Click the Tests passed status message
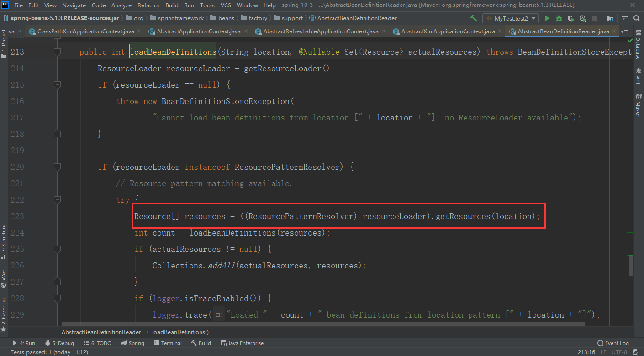Image resolution: width=644 pixels, height=356 pixels. 49,352
